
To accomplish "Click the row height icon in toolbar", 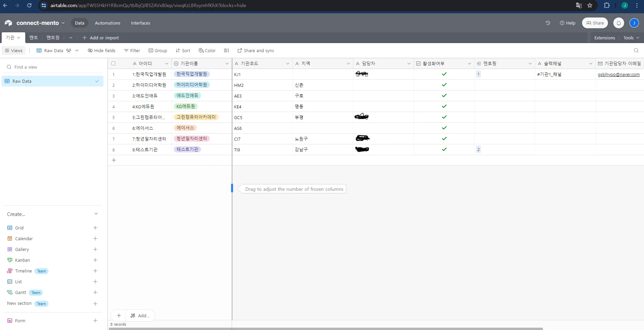I will pyautogui.click(x=226, y=50).
